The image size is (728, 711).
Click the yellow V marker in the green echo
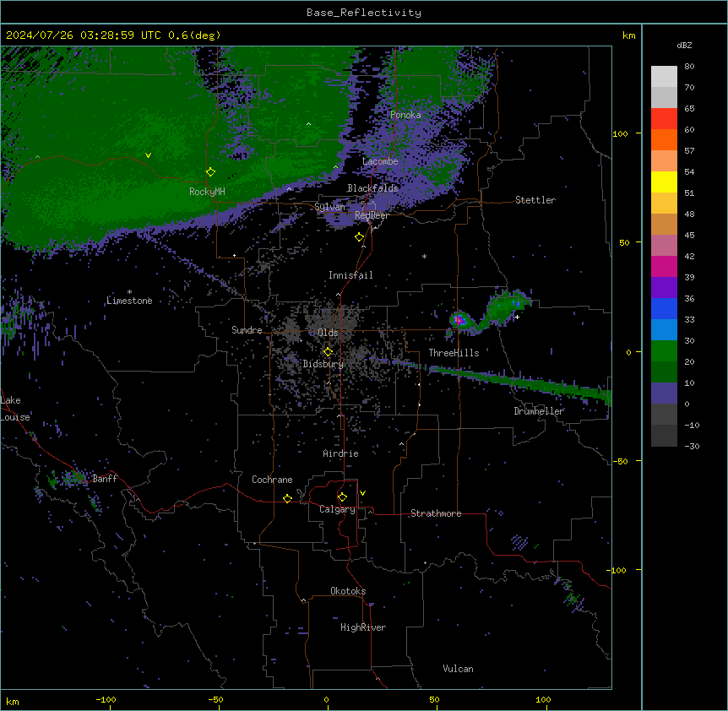point(148,155)
